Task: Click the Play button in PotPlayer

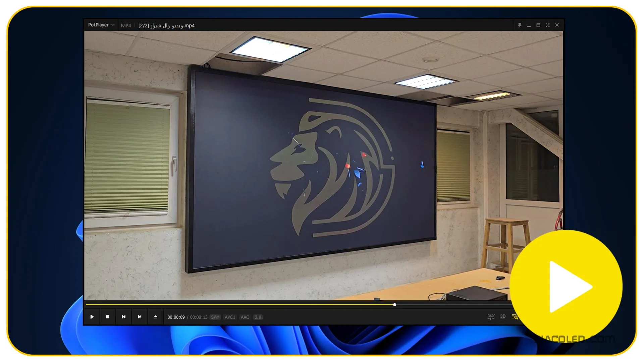Action: (x=92, y=317)
